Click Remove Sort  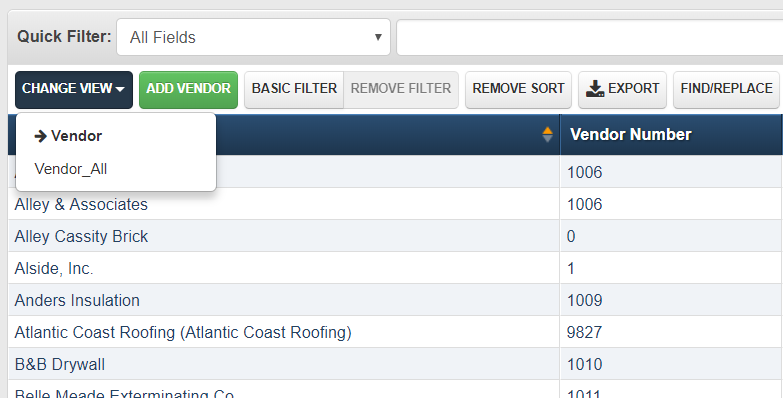pos(518,90)
